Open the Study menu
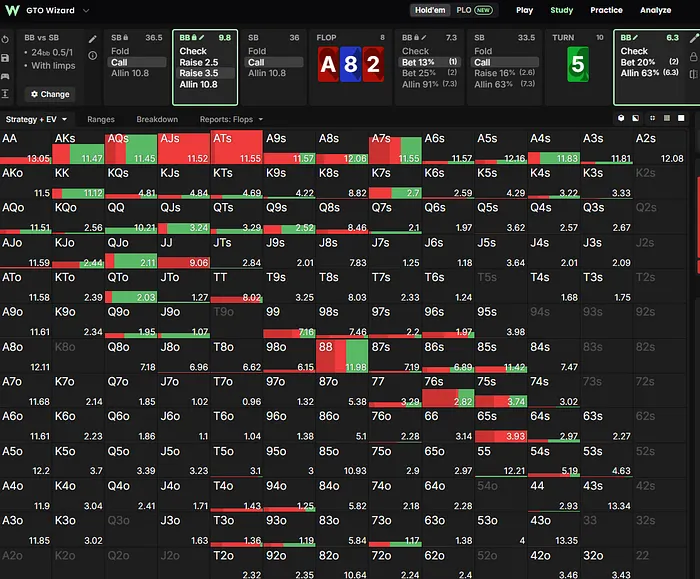This screenshot has width=700, height=579. pyautogui.click(x=561, y=10)
